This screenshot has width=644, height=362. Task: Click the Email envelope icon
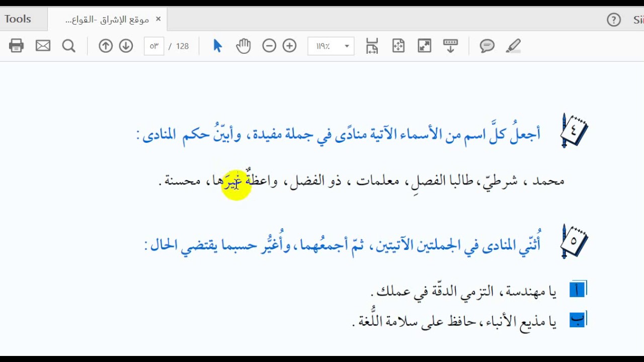(x=43, y=46)
